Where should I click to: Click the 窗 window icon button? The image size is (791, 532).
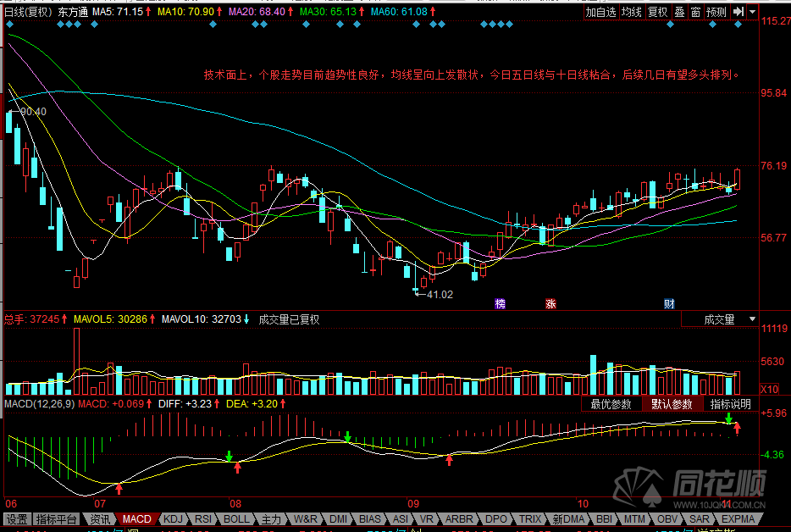(x=695, y=12)
